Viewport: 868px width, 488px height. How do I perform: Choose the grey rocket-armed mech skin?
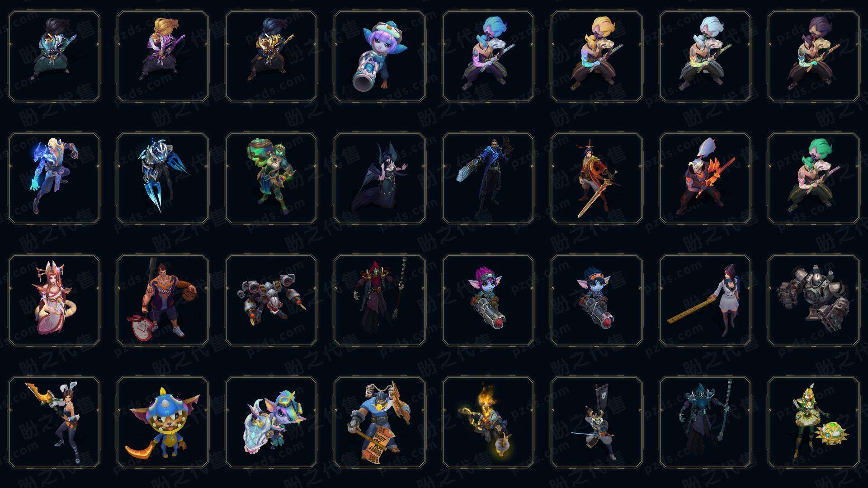(x=271, y=300)
